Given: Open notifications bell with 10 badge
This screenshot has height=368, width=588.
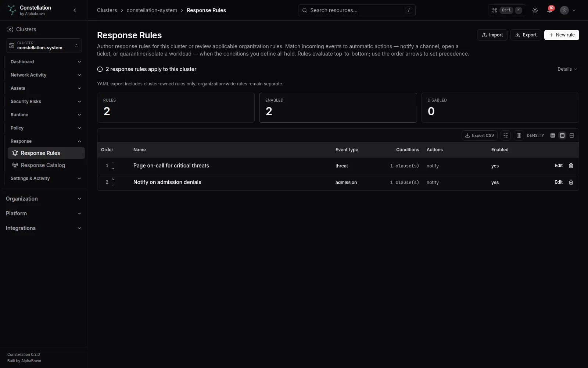Looking at the screenshot, I should tap(550, 10).
